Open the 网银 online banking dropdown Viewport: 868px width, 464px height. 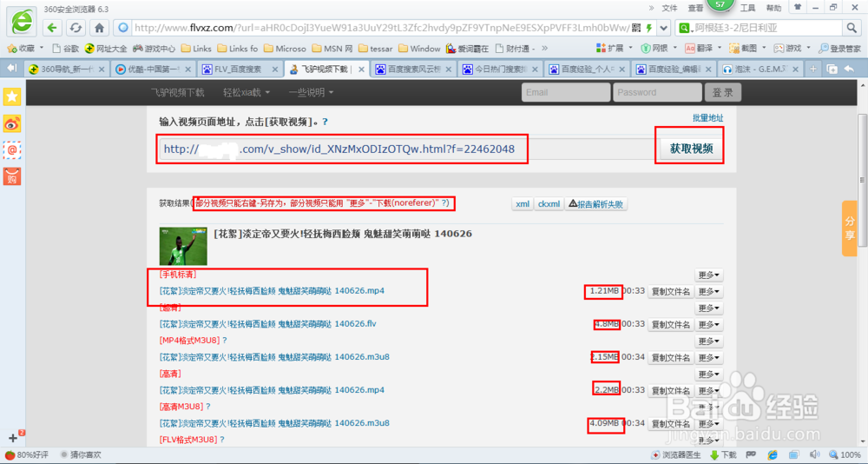click(659, 49)
